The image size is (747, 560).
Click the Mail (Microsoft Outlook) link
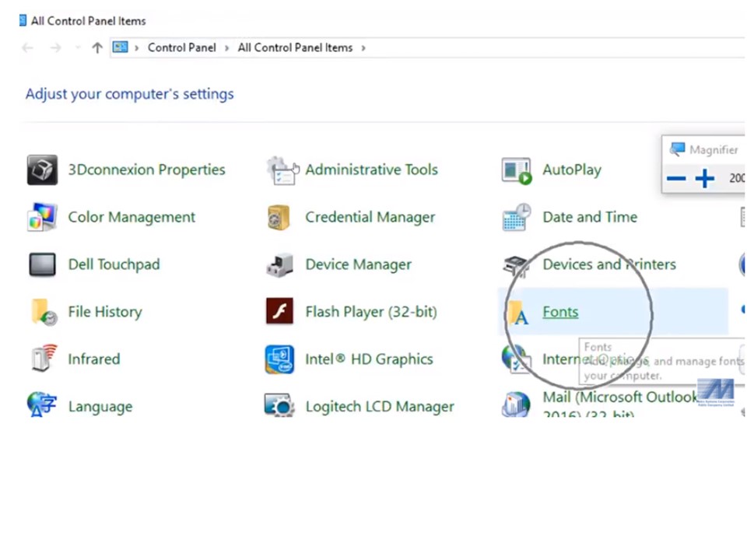[x=620, y=404]
